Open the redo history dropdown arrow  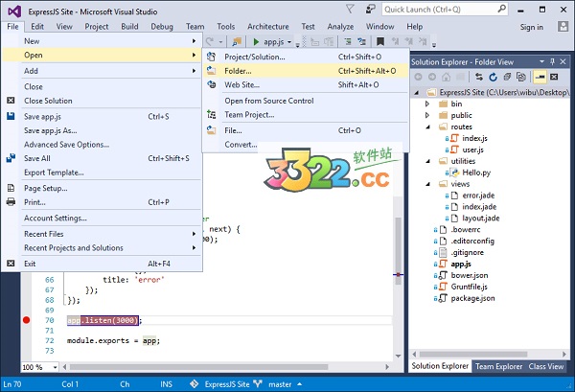pos(220,42)
